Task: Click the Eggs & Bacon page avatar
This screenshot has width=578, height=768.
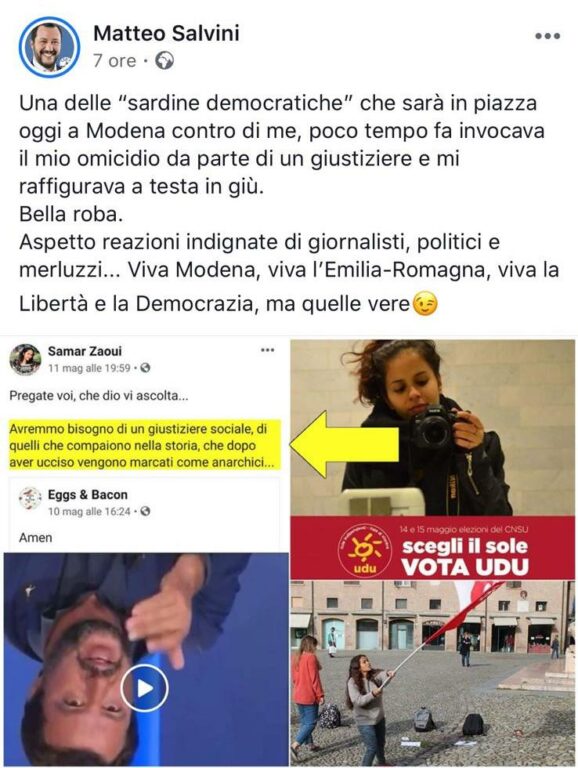Action: pos(30,499)
